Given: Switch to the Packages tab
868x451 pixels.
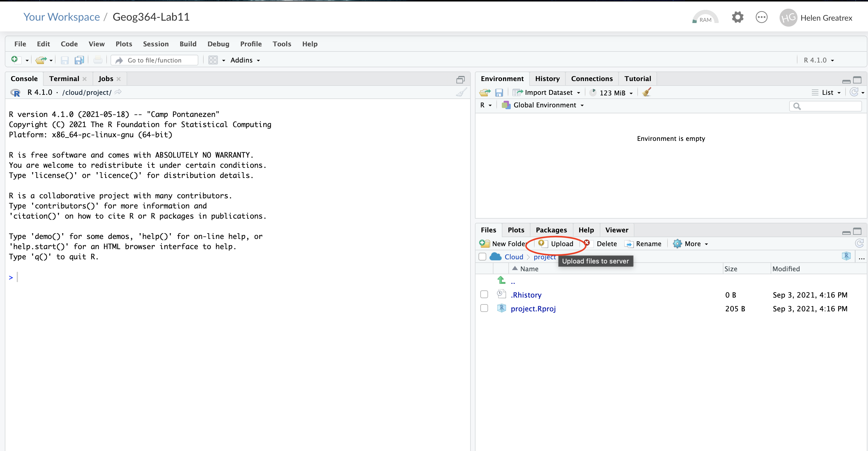Looking at the screenshot, I should (551, 230).
